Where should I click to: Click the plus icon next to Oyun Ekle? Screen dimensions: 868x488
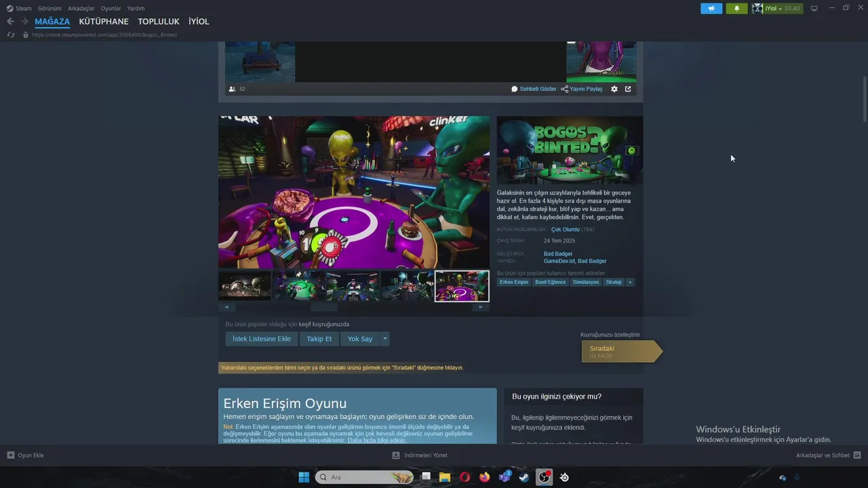11,455
